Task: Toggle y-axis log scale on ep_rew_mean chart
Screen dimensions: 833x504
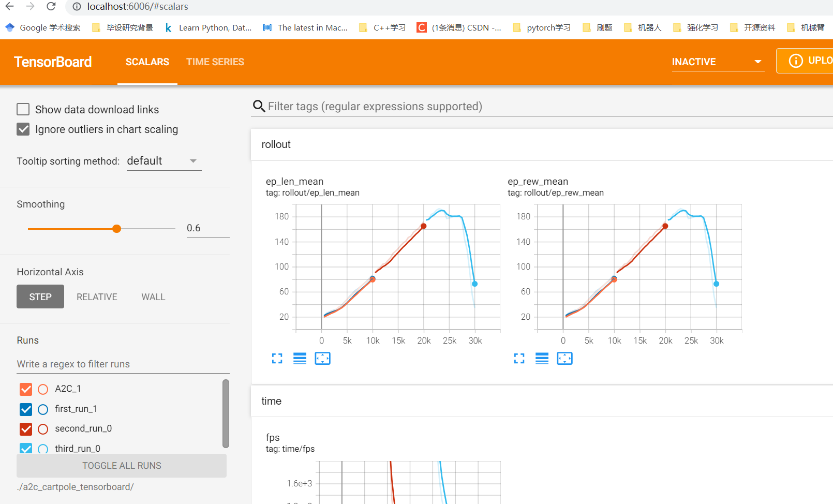Action: click(542, 359)
